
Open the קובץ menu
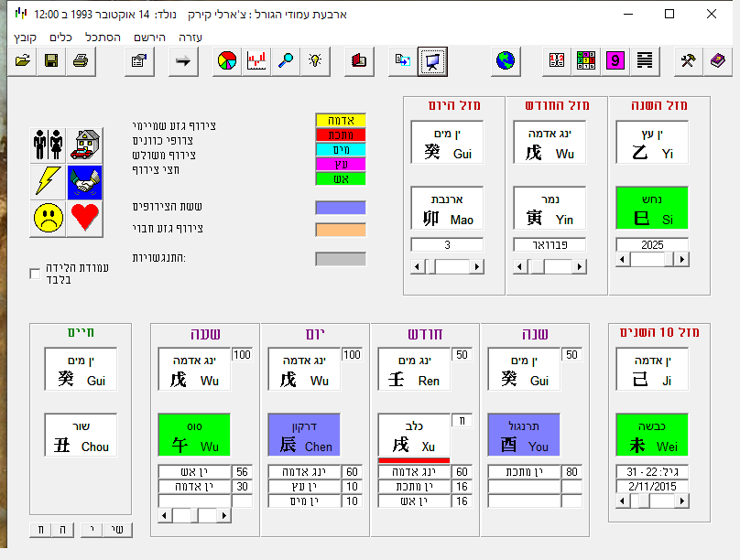pos(25,38)
